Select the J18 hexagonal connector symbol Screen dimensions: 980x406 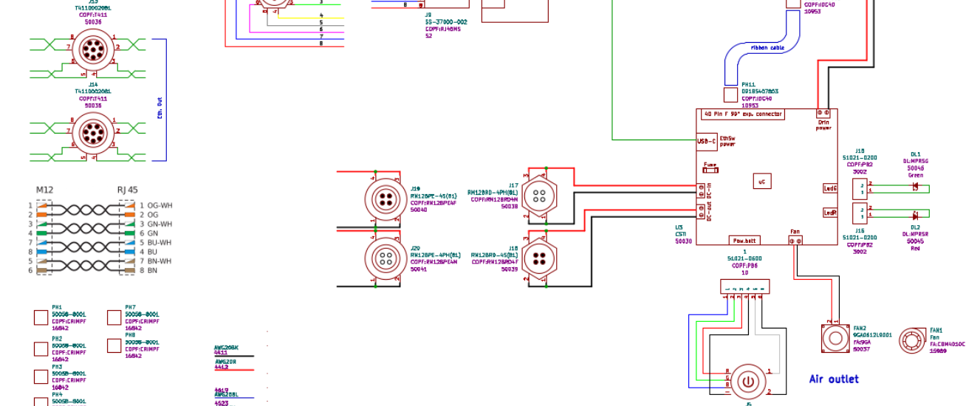click(539, 259)
